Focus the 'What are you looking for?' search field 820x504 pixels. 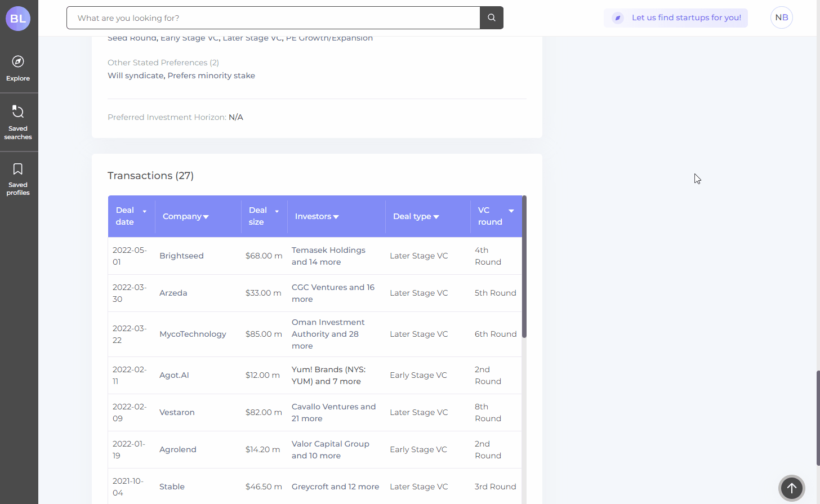(x=273, y=18)
